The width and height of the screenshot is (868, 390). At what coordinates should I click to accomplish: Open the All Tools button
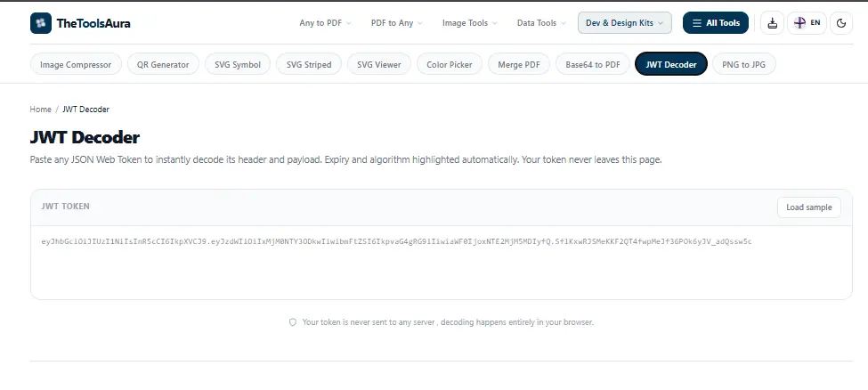[x=716, y=23]
